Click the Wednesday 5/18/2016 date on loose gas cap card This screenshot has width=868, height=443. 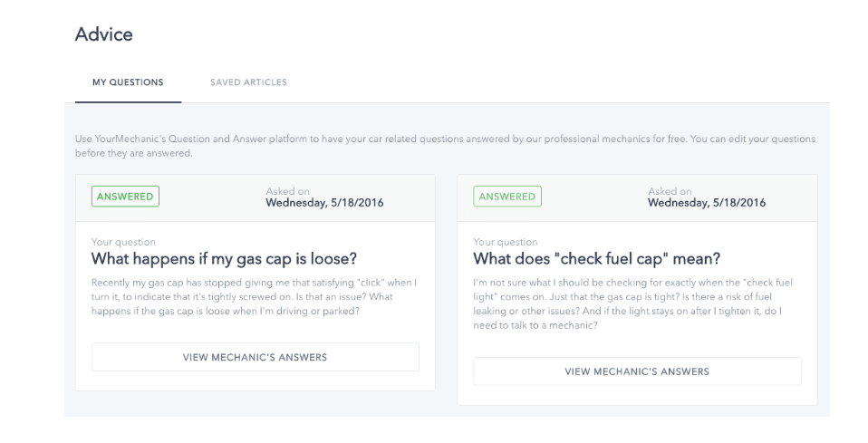[324, 203]
